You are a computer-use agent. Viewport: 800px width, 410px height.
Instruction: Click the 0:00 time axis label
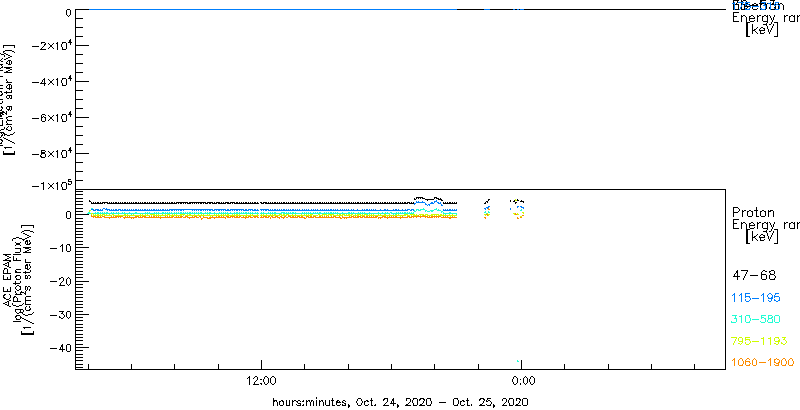click(x=521, y=380)
